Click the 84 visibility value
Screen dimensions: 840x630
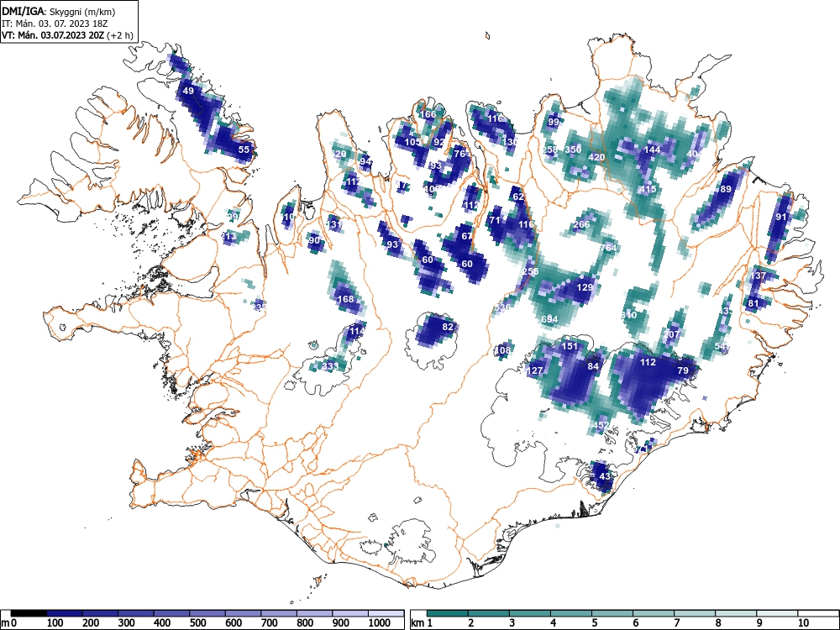click(592, 366)
